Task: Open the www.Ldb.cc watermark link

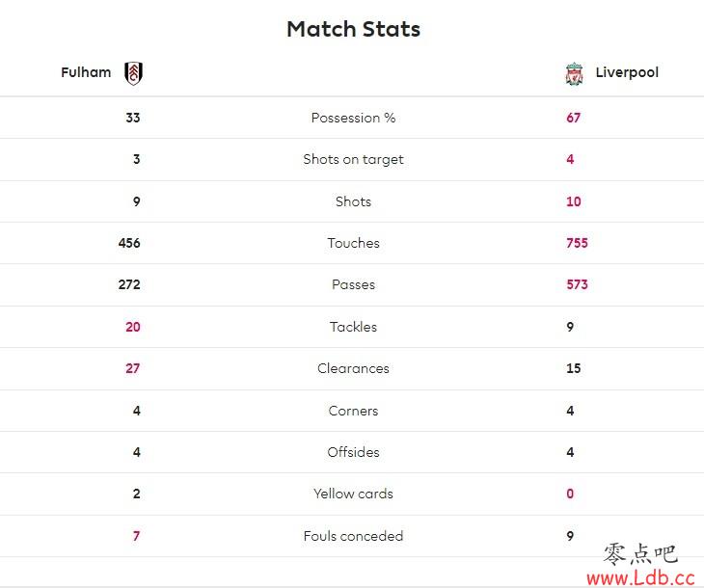Action: [x=640, y=577]
